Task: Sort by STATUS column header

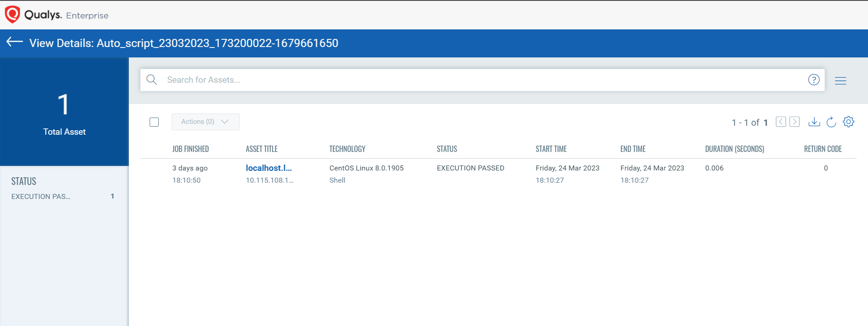Action: 447,149
